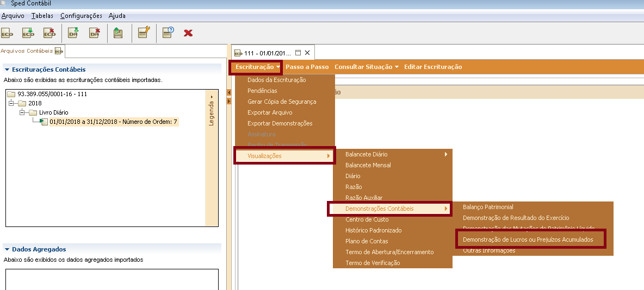Open the Ajuda menu
Image resolution: width=644 pixels, height=290 pixels.
(117, 16)
